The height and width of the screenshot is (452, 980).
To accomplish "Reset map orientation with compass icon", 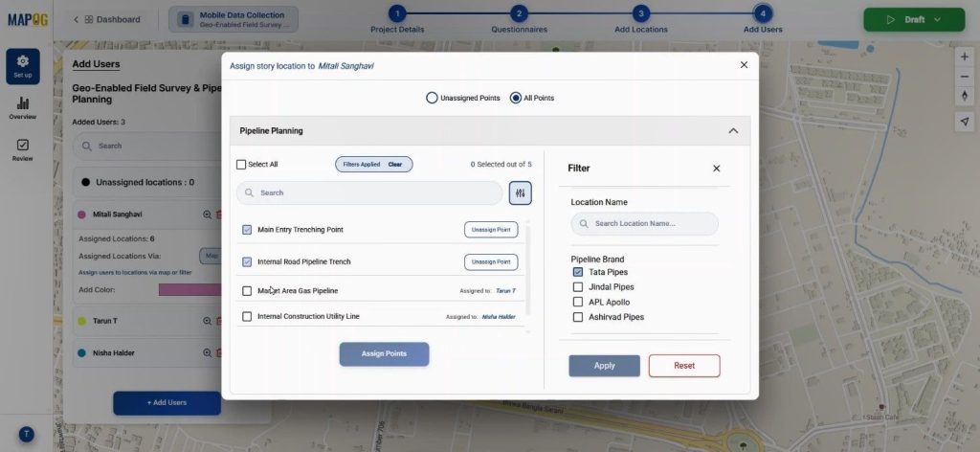I will coord(965,96).
